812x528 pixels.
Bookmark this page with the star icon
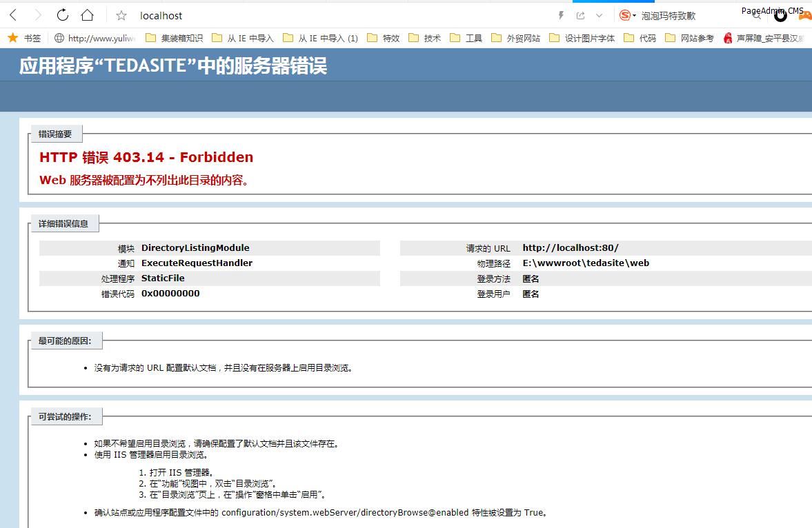point(121,15)
